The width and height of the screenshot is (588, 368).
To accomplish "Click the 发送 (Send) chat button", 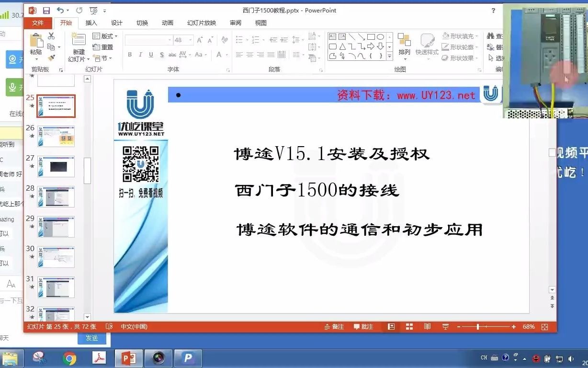I will tap(92, 338).
